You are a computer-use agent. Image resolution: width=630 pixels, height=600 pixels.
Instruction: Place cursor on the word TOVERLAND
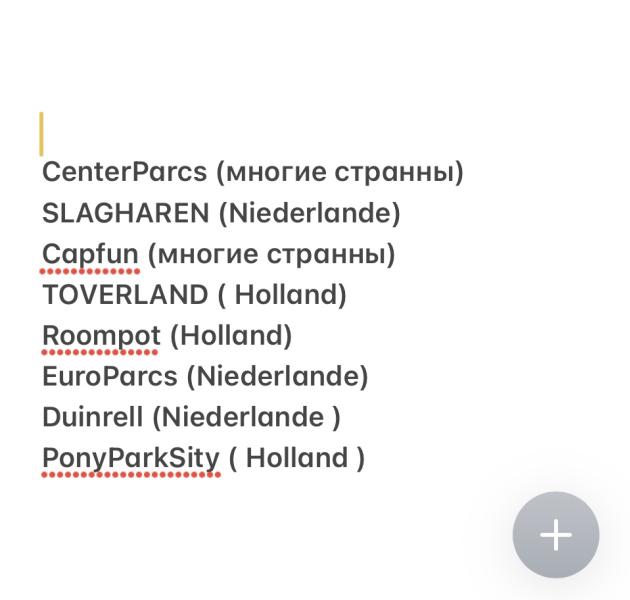[x=125, y=295]
